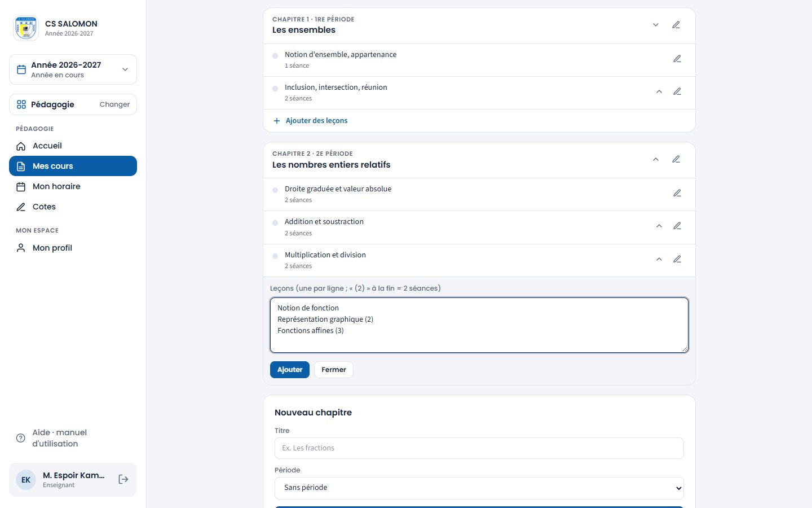Click Changer next to Pédagogie
Image resolution: width=812 pixels, height=508 pixels.
(x=114, y=104)
